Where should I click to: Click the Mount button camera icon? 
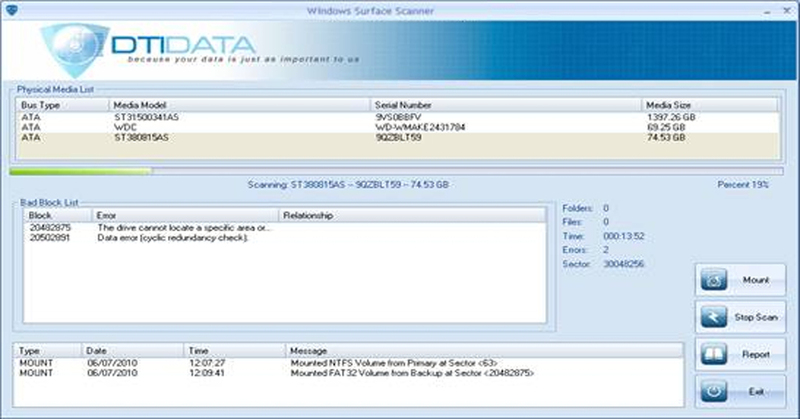point(714,280)
